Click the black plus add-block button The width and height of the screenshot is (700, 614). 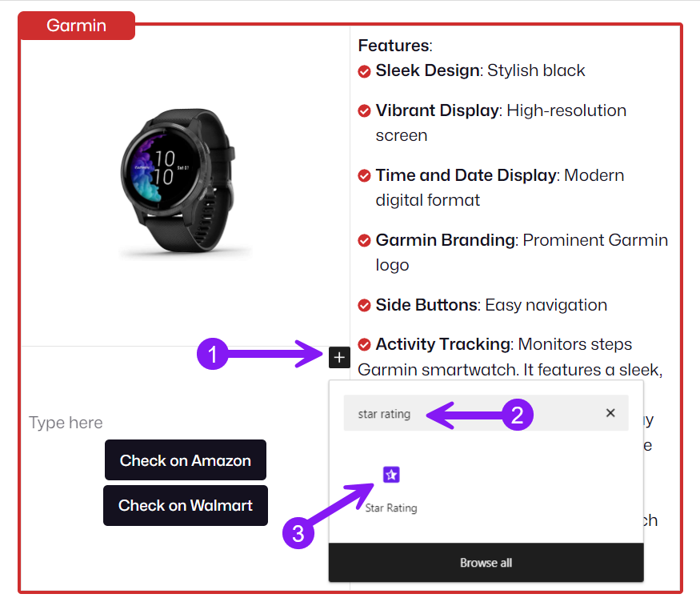pos(339,357)
